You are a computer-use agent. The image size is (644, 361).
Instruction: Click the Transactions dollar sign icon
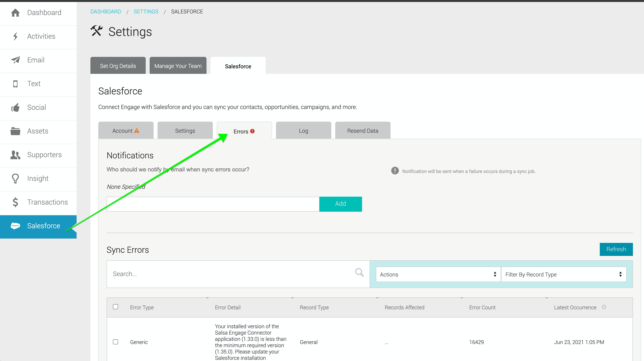tap(16, 202)
